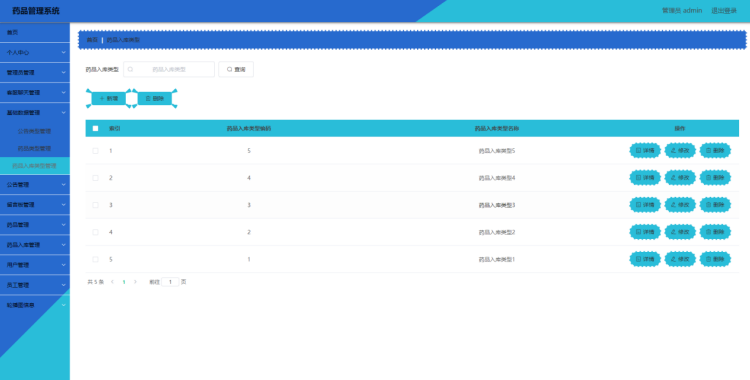Open the 员工管理 sidebar menu
Image resolution: width=750 pixels, height=380 pixels.
[35, 285]
